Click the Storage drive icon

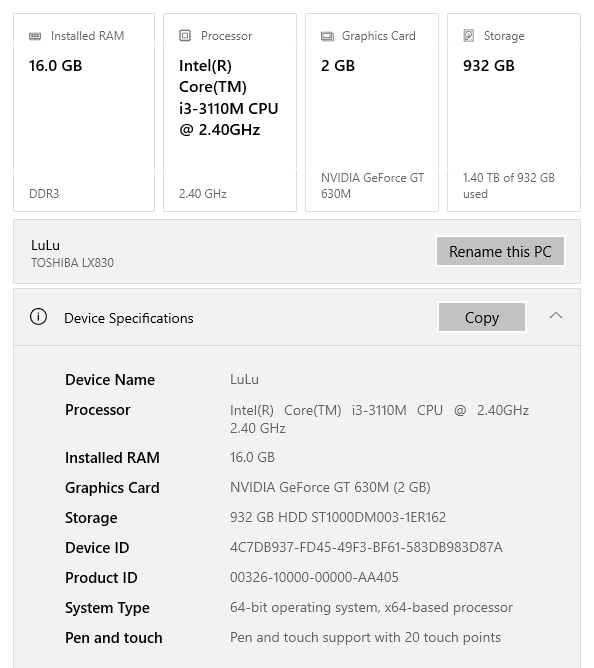pos(469,35)
